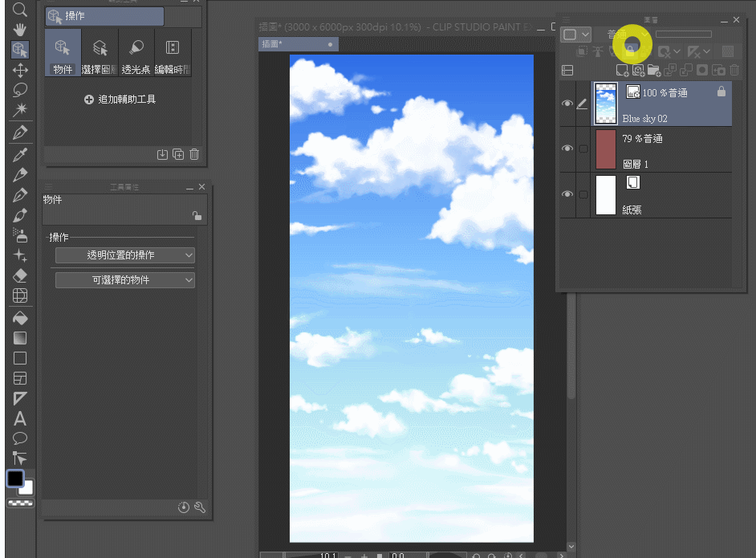756x558 pixels.
Task: Click 圖層 1 red layer thumbnail
Action: (x=606, y=149)
